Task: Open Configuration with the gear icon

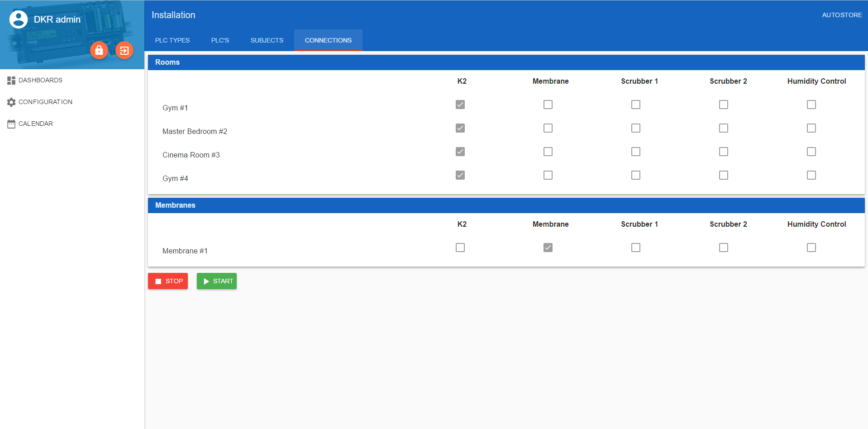Action: [x=45, y=102]
